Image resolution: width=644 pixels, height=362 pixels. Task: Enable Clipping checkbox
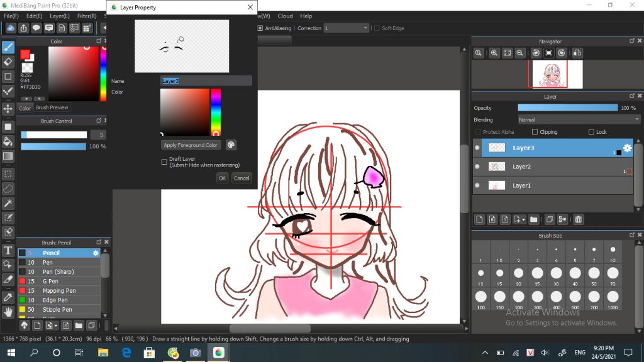535,132
